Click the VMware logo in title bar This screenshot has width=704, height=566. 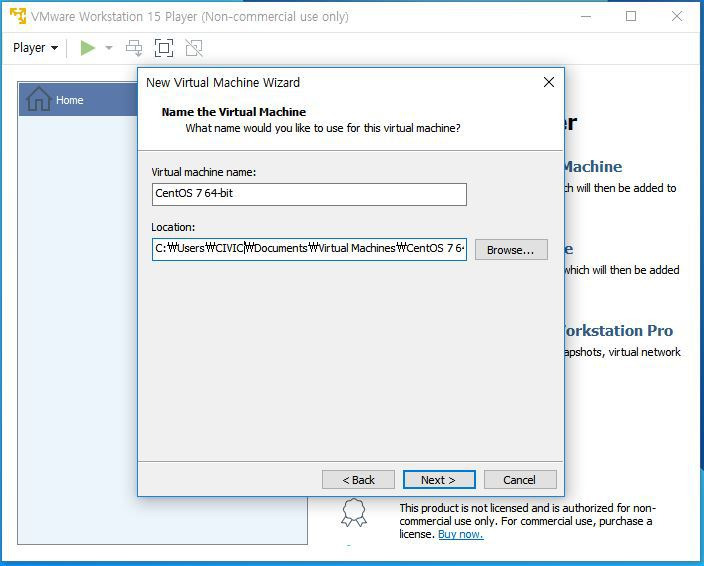pyautogui.click(x=18, y=16)
